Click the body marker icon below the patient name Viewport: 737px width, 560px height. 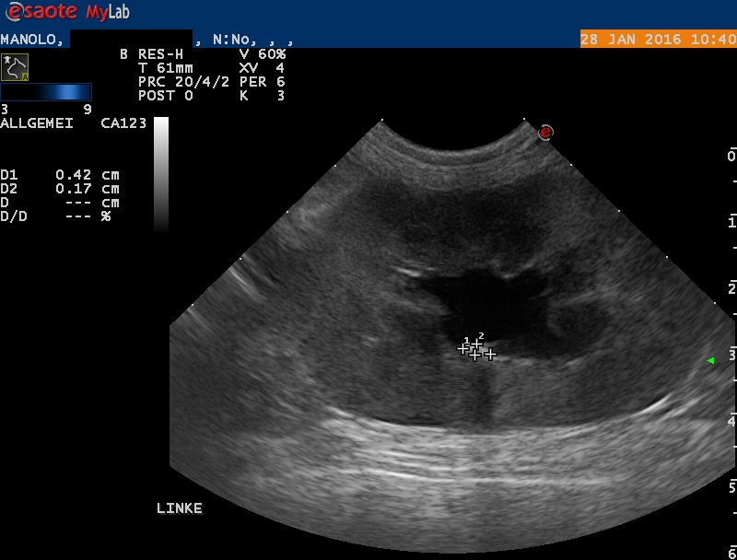tap(15, 66)
